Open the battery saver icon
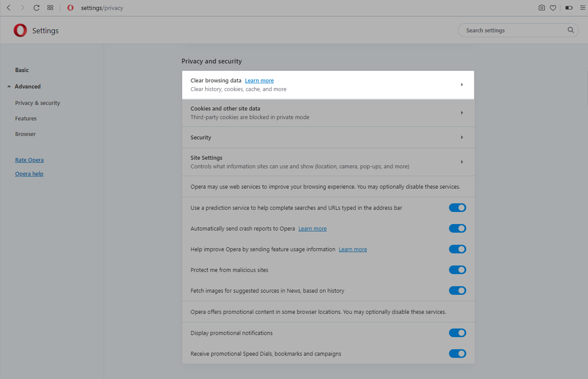588x379 pixels. tap(569, 8)
